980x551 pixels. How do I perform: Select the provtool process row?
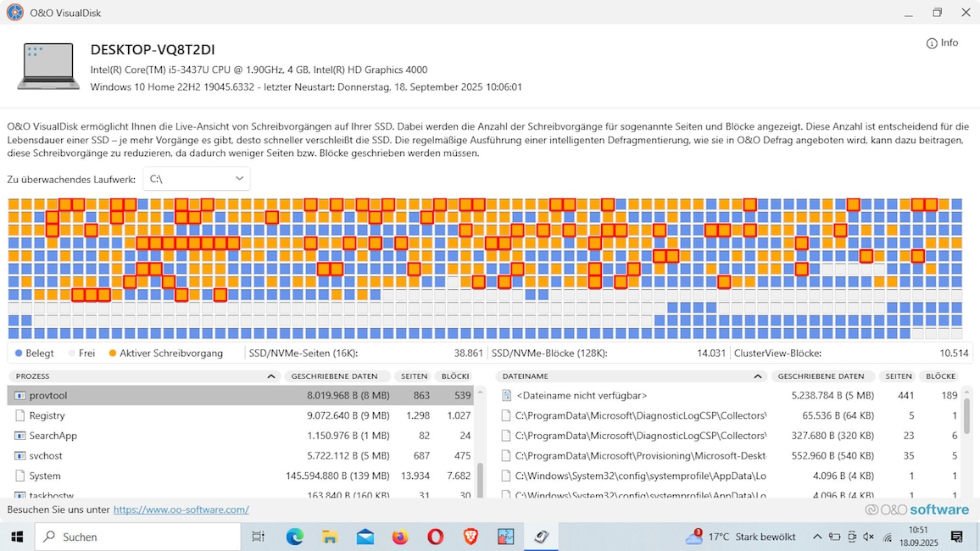[x=240, y=395]
